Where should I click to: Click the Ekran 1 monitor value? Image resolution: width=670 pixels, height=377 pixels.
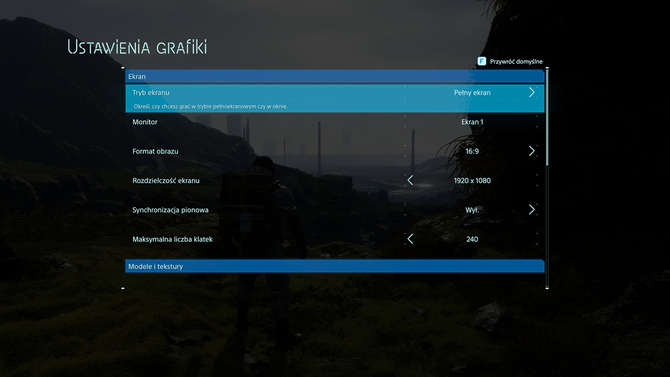[x=472, y=122]
